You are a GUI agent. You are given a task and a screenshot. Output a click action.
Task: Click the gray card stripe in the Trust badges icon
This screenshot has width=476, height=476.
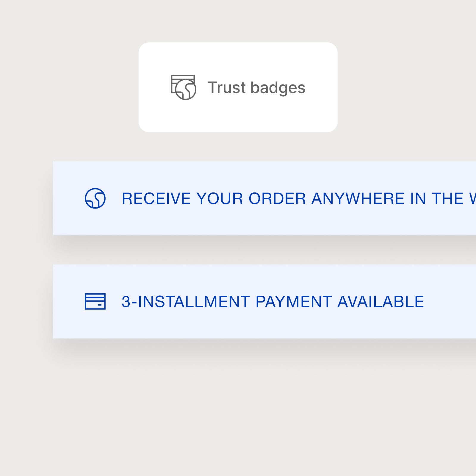point(183,78)
